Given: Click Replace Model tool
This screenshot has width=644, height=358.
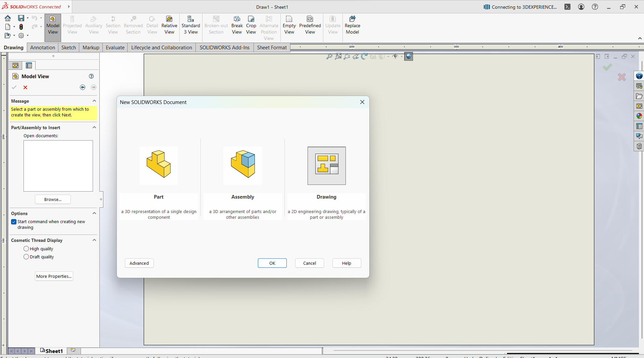Looking at the screenshot, I should [x=352, y=25].
